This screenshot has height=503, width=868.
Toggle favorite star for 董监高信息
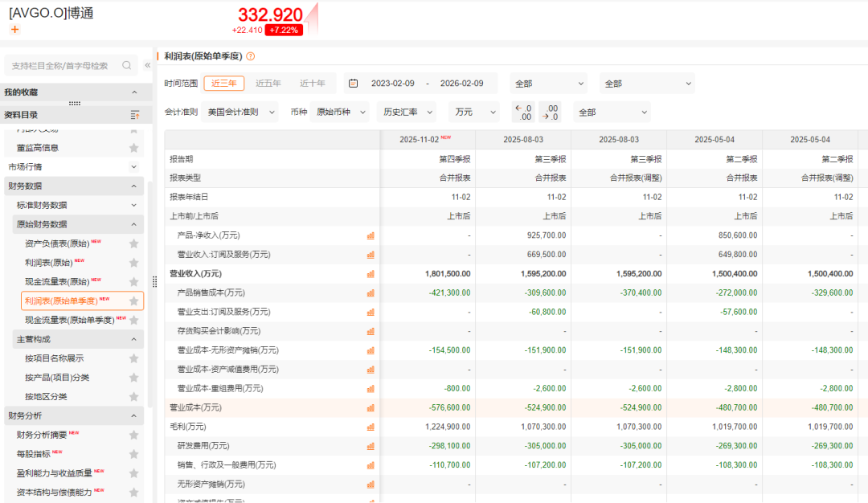tap(134, 148)
